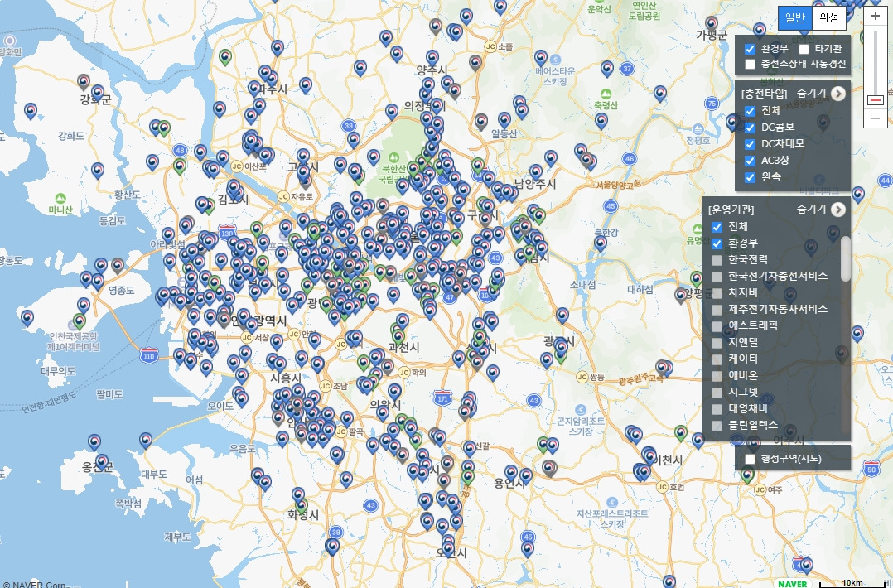Click the 북한산 국립공원 park icon
893x588 pixels.
click(x=393, y=157)
